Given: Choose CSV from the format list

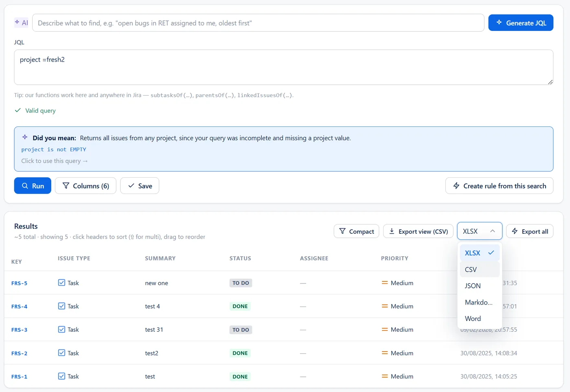Looking at the screenshot, I should tap(480, 269).
